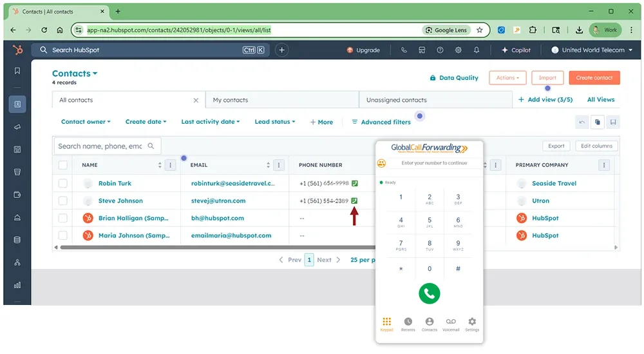Screen dimensions: 644x354
Task: Switch to the Unassigned contacts tab
Action: (436, 100)
